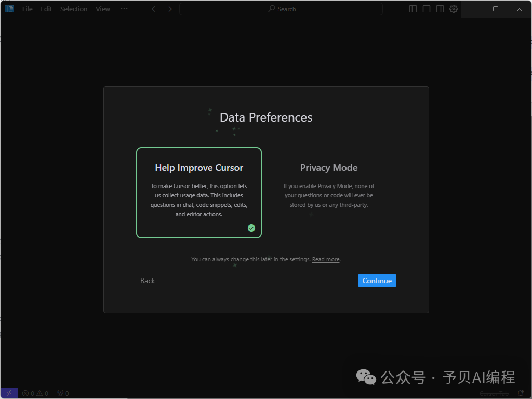Open the Read more link
The image size is (532, 399).
click(326, 259)
